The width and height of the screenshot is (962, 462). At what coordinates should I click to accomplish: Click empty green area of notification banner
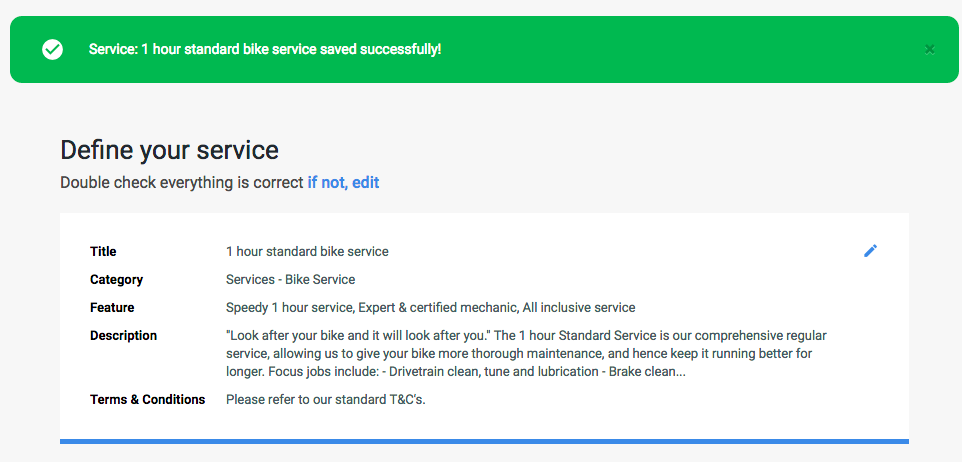675,50
